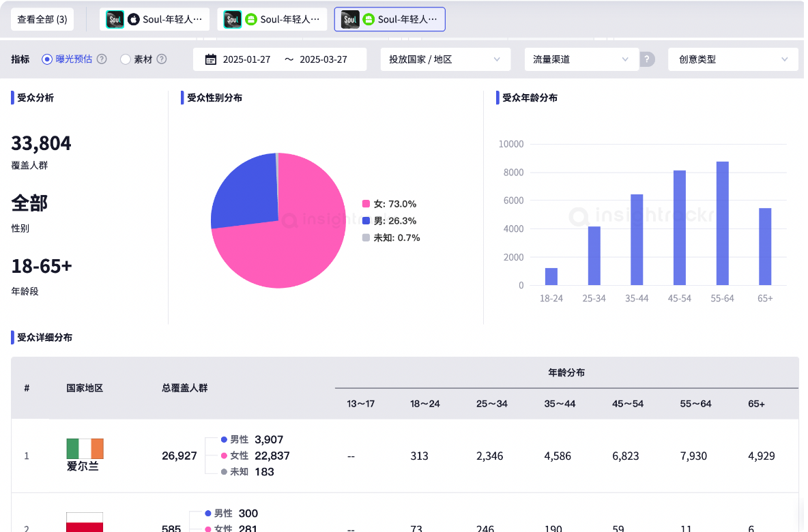Click the Apple logo icon in the first Soul tab
The height and width of the screenshot is (532, 808).
click(x=134, y=20)
